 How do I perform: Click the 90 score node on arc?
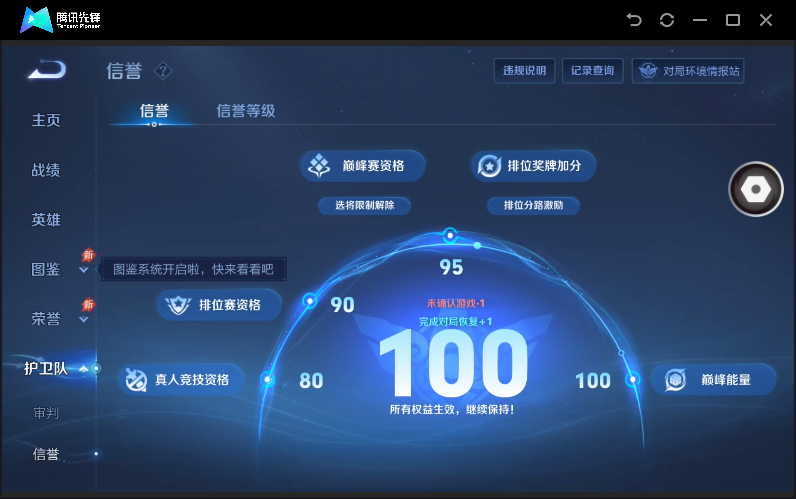click(310, 301)
